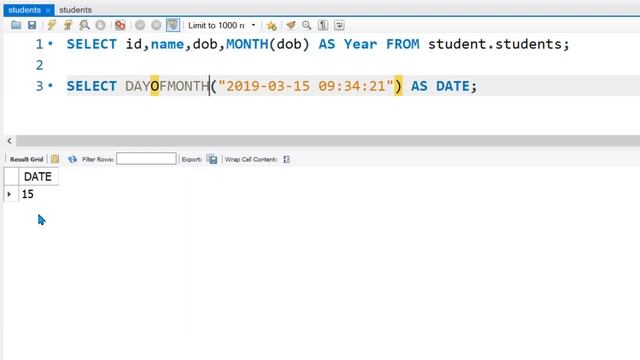Toggle the auto-commit mode button

pos(173,25)
